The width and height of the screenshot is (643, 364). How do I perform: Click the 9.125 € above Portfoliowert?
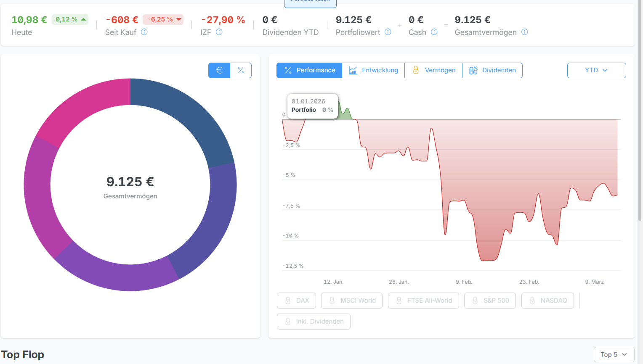tap(353, 20)
